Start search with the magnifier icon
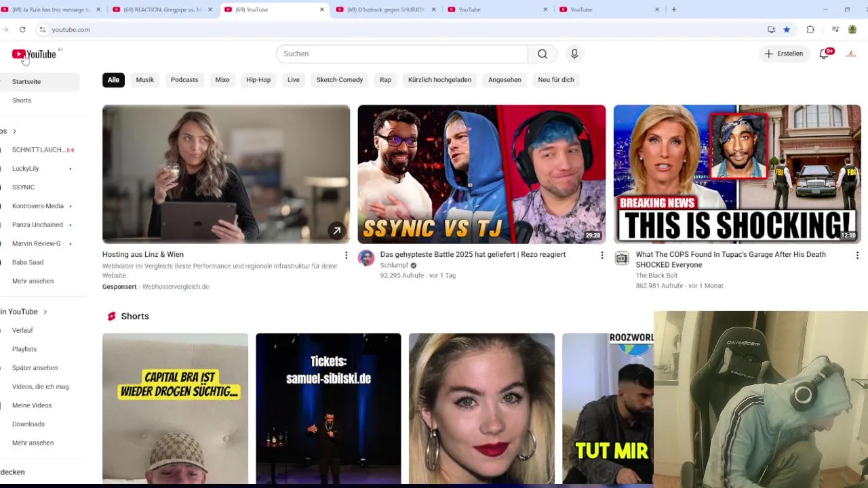 click(x=542, y=54)
